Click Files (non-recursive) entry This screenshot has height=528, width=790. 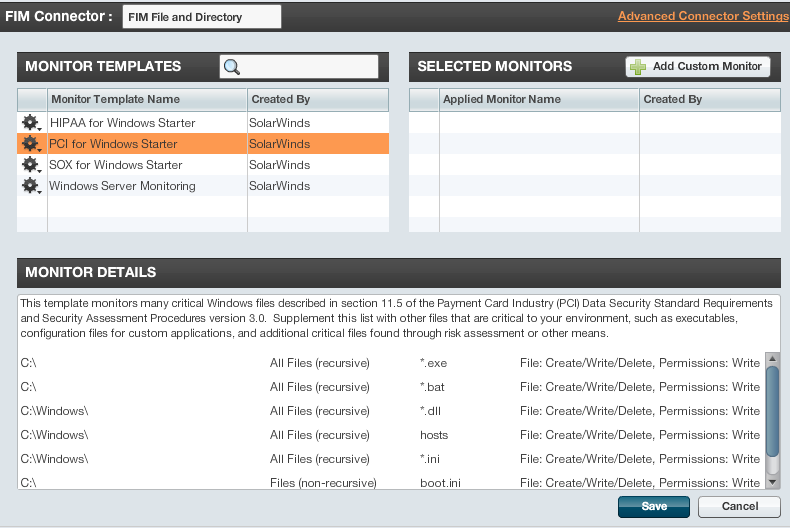click(323, 483)
